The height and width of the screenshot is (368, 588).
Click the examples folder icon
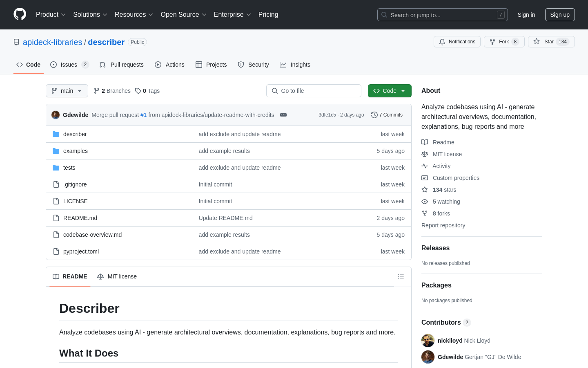coord(56,151)
